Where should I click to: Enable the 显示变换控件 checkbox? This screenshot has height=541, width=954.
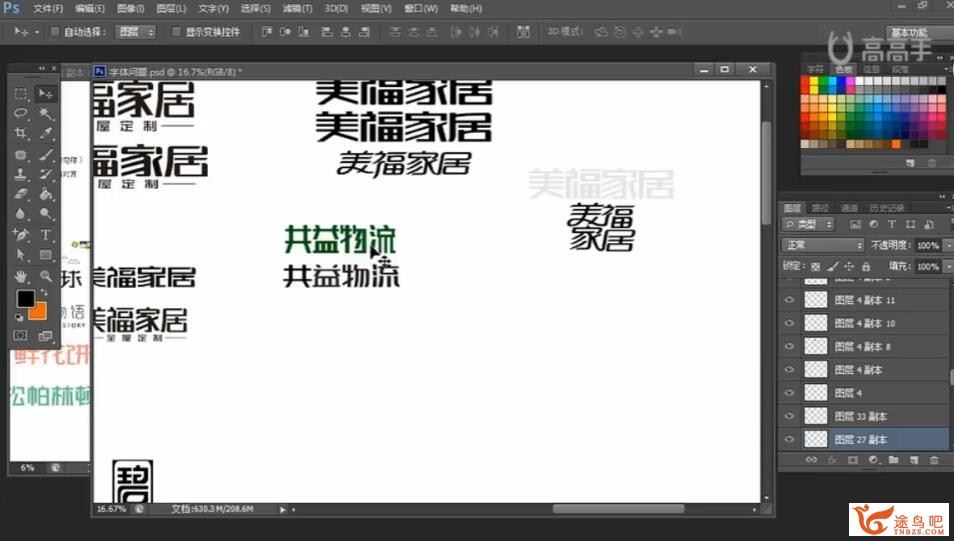pos(176,32)
